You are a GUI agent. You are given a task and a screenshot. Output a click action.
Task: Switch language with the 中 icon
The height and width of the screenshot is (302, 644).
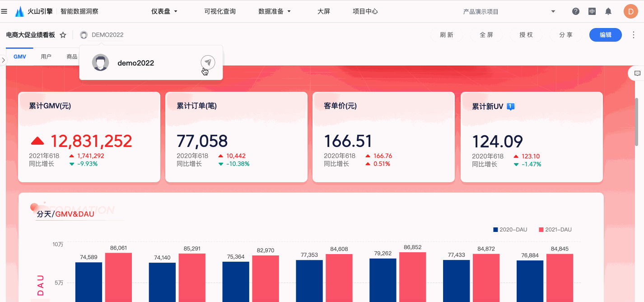click(592, 11)
